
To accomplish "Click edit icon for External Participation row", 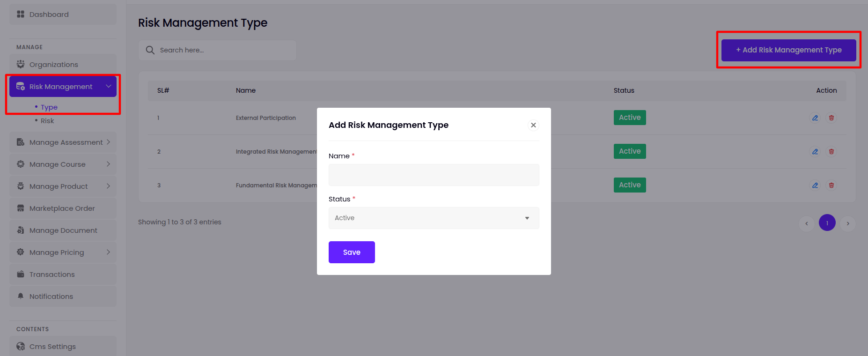I will (815, 118).
